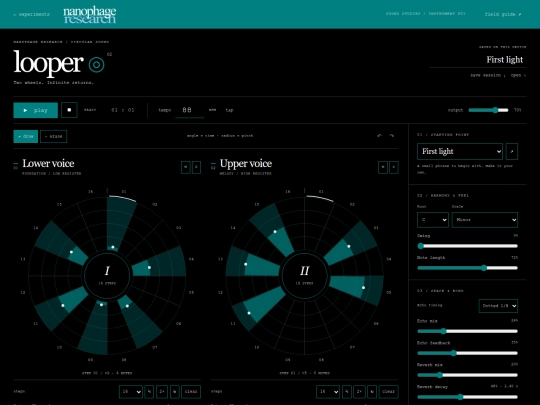Open the field guide link
The height and width of the screenshot is (405, 540).
tap(503, 14)
